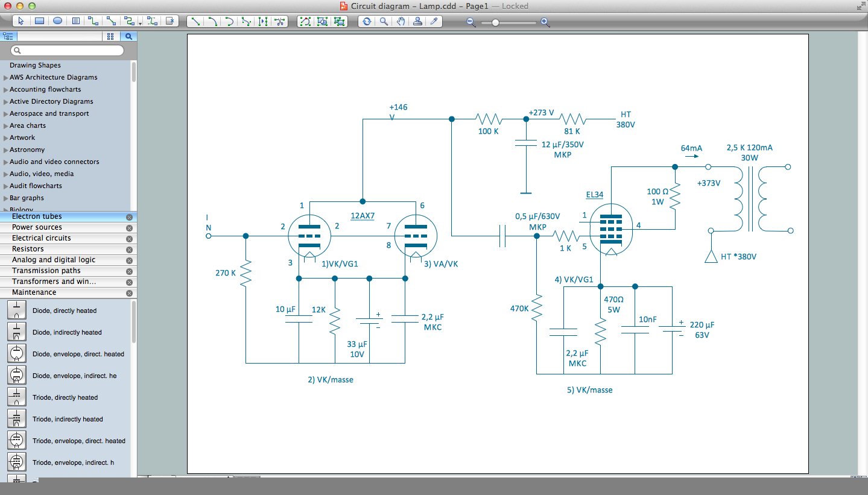
Task: Select the scissors cut-connector tool
Action: tap(279, 22)
